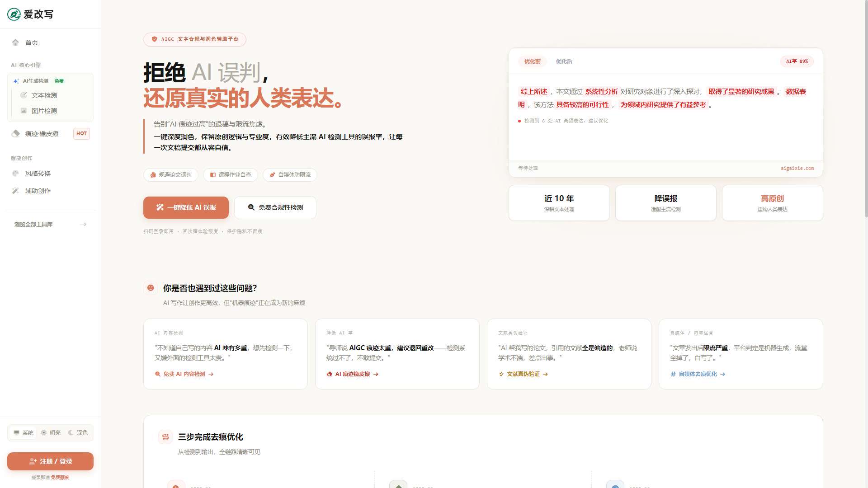Click the home icon beside 首页

16,42
